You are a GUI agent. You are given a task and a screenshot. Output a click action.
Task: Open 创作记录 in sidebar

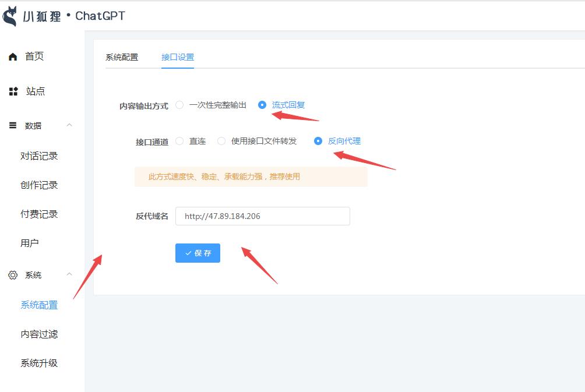pos(39,185)
